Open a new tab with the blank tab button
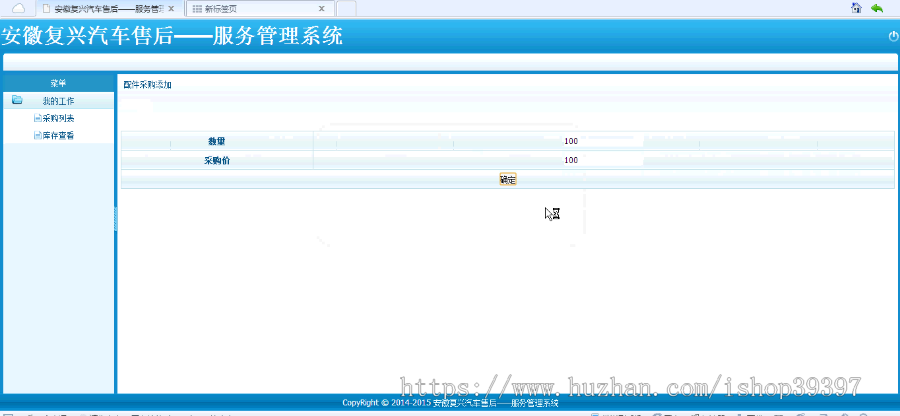Image resolution: width=900 pixels, height=416 pixels. point(346,9)
